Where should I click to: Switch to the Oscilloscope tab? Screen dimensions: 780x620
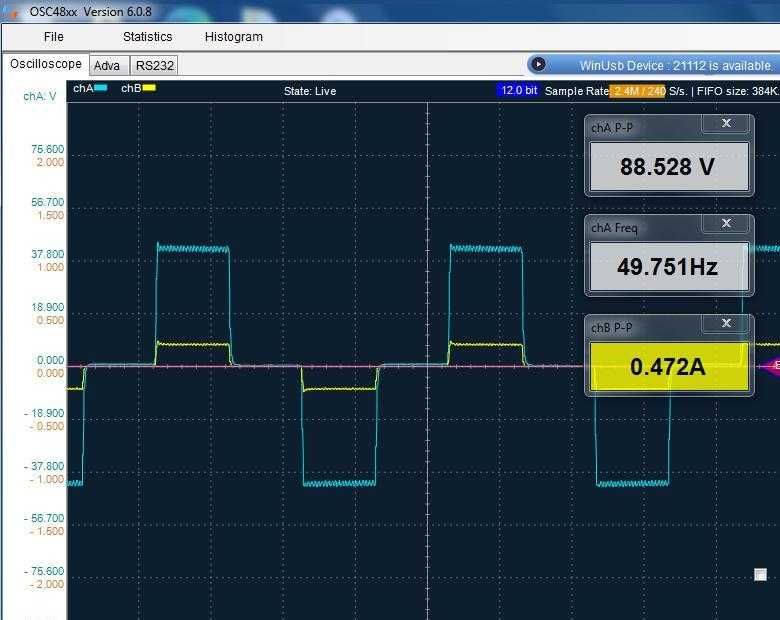tap(46, 64)
